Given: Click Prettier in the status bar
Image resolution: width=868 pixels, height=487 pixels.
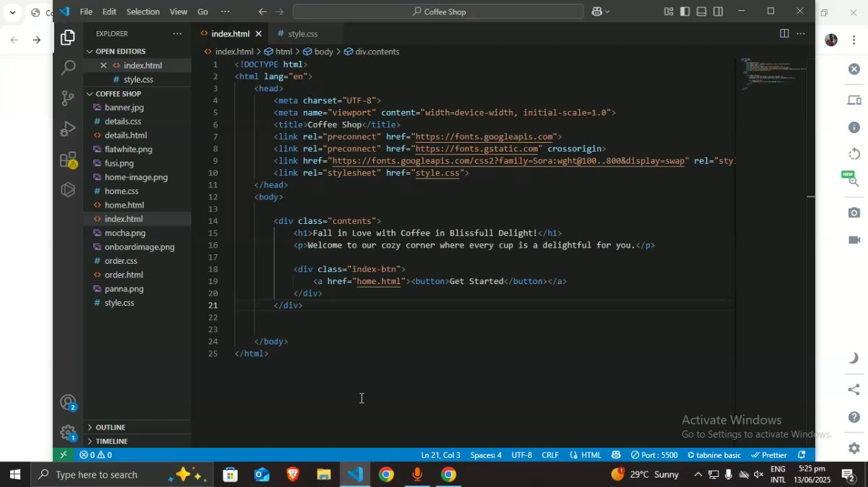Looking at the screenshot, I should pos(769,455).
